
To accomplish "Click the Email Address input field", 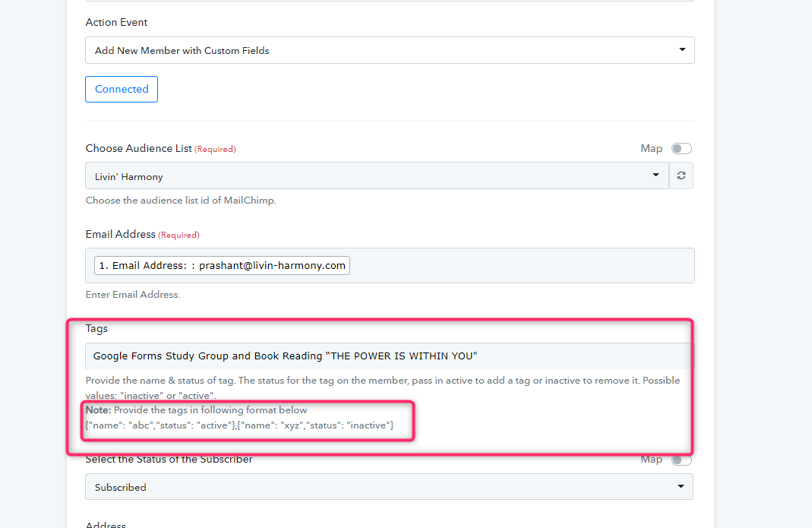I will point(390,265).
